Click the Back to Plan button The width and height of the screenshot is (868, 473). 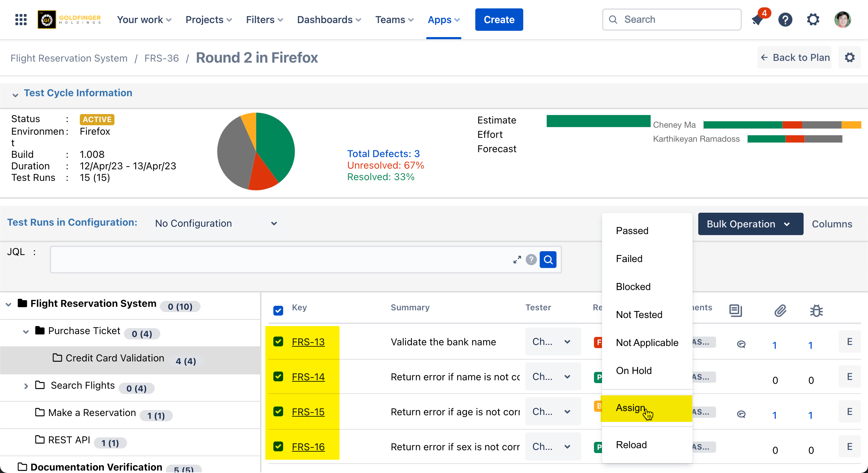click(x=795, y=57)
